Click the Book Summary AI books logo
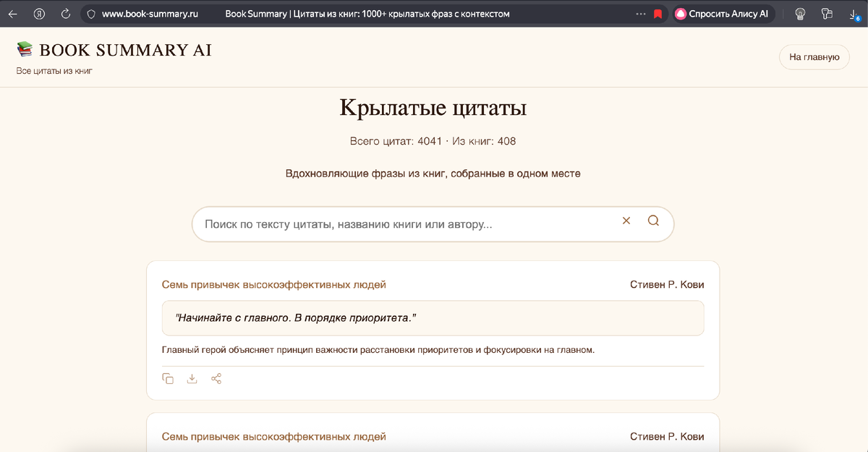 (x=25, y=50)
